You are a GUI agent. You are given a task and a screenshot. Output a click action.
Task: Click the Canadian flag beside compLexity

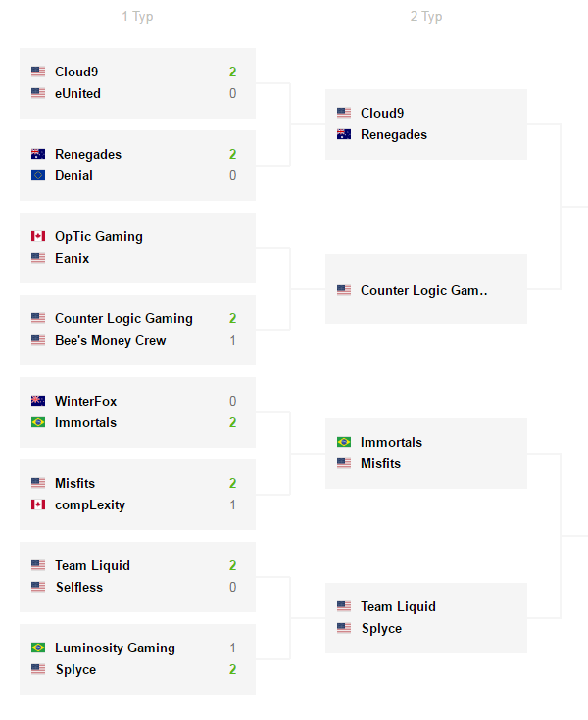[38, 505]
